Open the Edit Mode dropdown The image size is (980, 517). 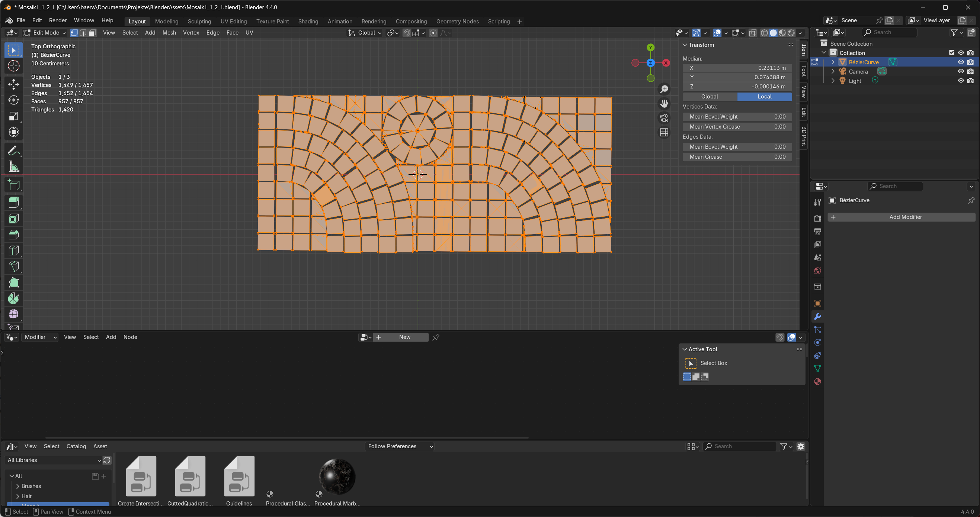click(x=45, y=33)
